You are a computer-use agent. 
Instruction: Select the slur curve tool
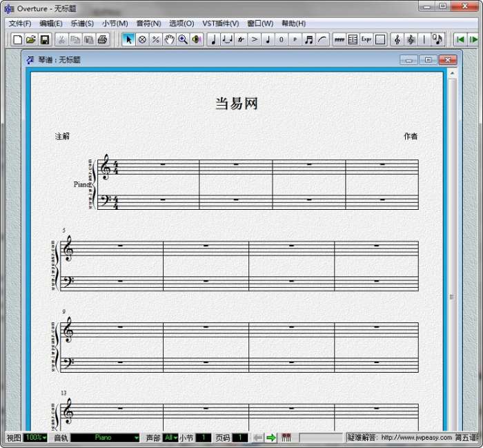pyautogui.click(x=322, y=40)
